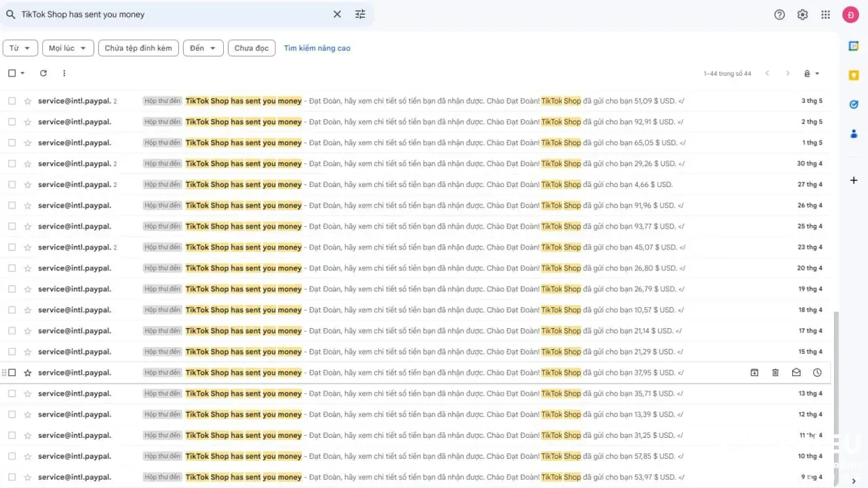
Task: Open the email with 53,97 $ USD
Action: pos(415,477)
